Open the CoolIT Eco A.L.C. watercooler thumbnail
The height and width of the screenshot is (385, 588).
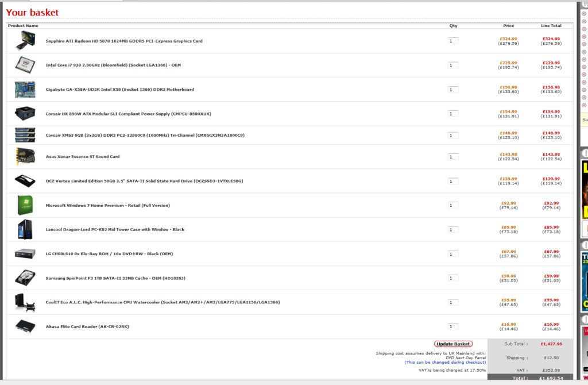click(25, 302)
